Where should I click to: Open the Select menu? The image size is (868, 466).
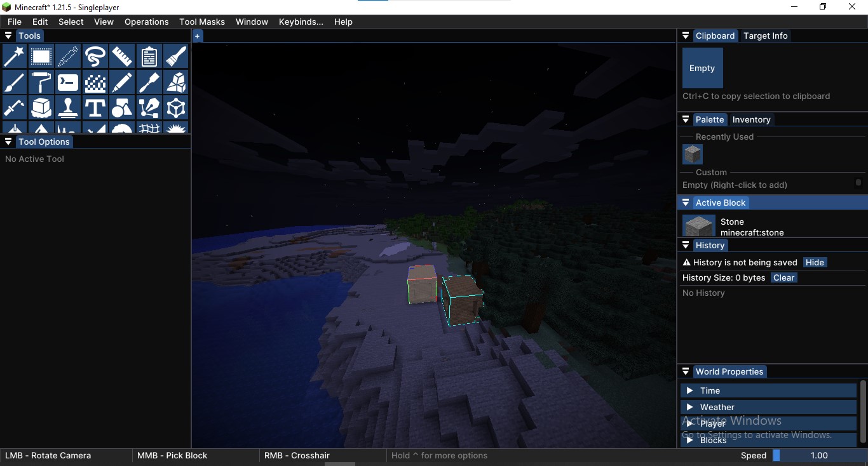click(71, 22)
